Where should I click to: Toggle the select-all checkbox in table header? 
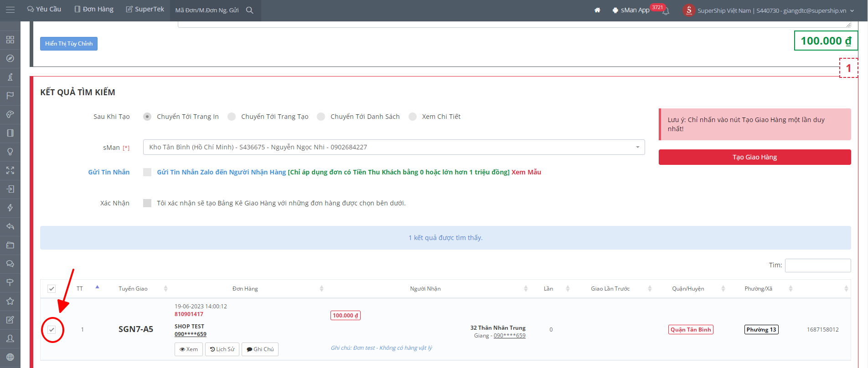coord(52,289)
